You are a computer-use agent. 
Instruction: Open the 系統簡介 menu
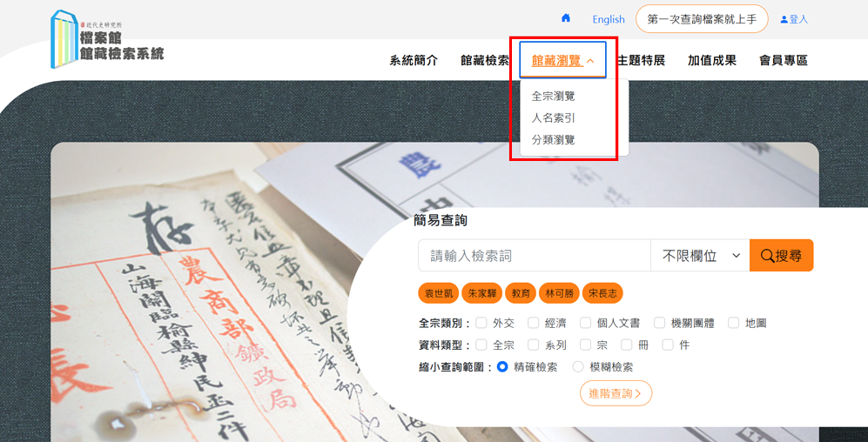pyautogui.click(x=414, y=61)
